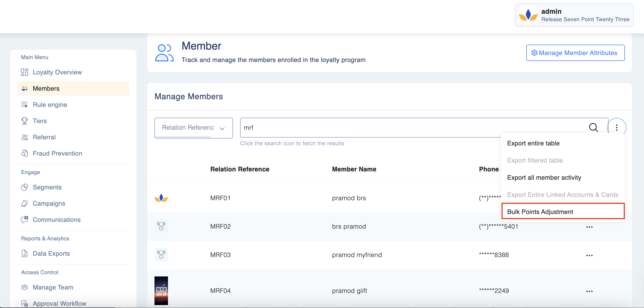Open the Rule engine sidebar item

[x=50, y=105]
